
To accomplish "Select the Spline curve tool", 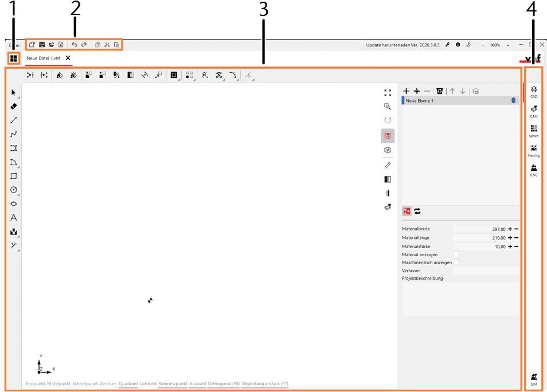I will 14,148.
